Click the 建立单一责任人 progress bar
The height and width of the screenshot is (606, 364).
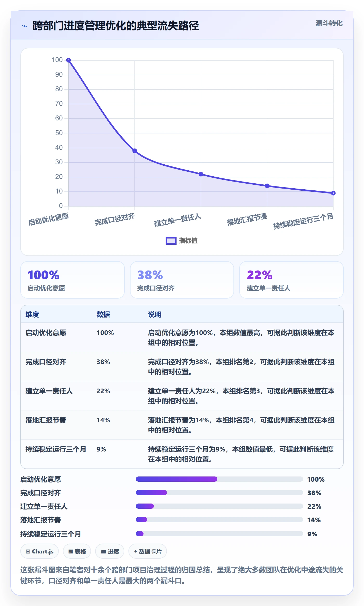click(219, 506)
